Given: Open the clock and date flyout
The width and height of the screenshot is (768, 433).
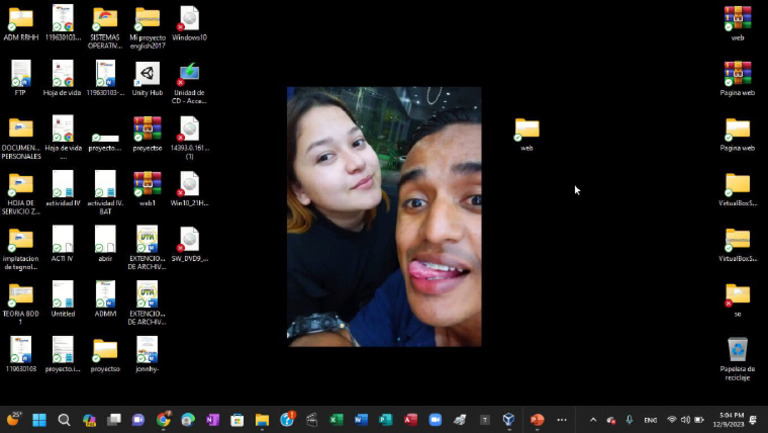Looking at the screenshot, I should click(731, 420).
